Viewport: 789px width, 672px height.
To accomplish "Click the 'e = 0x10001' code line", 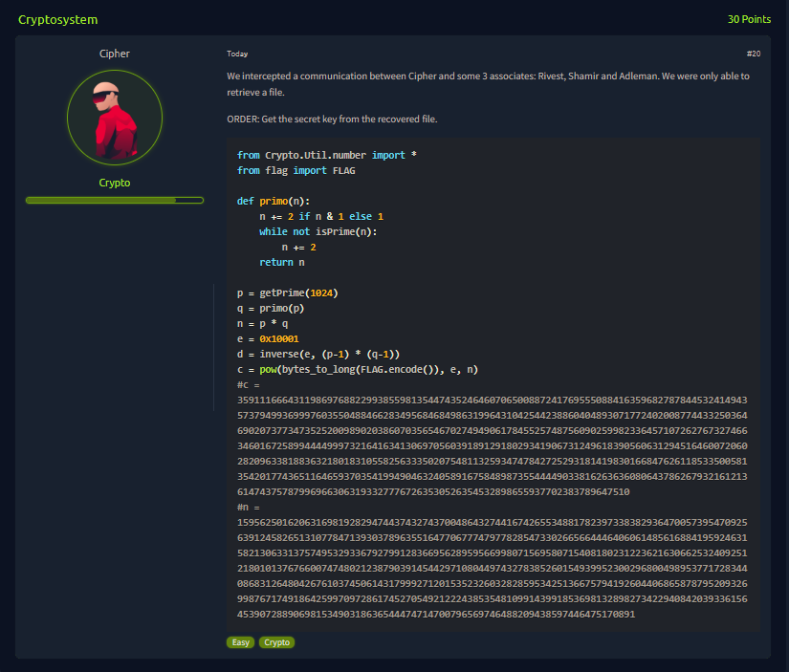I will 268,338.
